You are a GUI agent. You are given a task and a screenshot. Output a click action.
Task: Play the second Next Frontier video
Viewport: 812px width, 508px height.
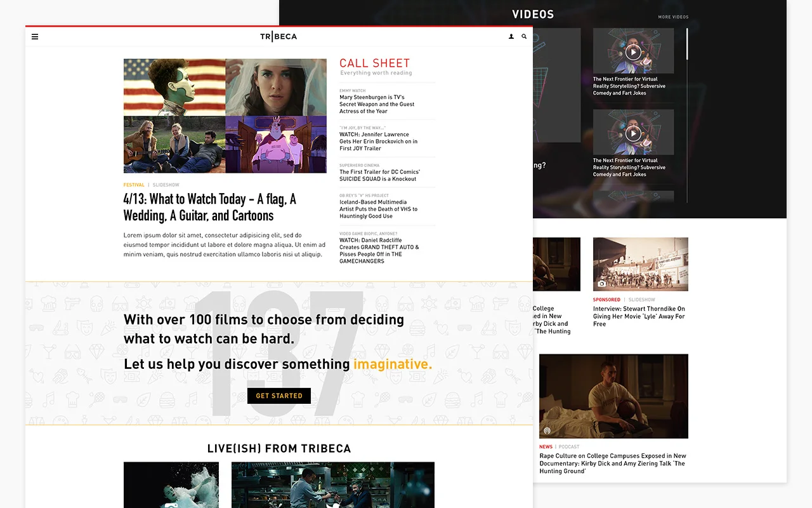(633, 133)
